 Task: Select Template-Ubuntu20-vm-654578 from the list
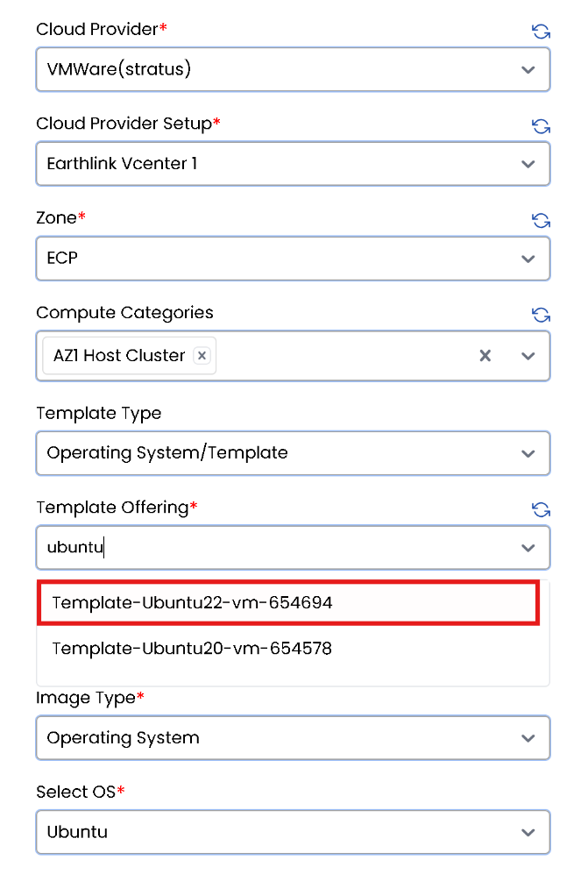[x=287, y=649]
